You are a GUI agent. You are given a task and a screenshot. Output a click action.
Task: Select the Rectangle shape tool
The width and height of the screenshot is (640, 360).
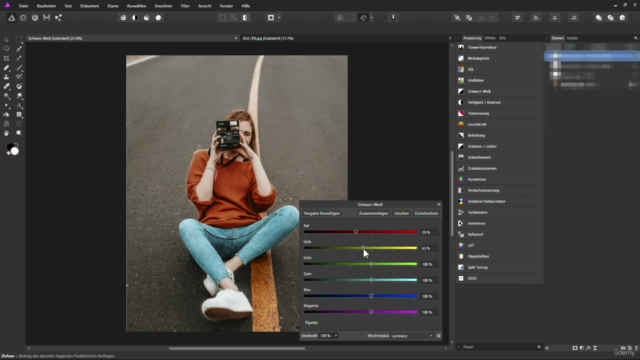pyautogui.click(x=19, y=115)
